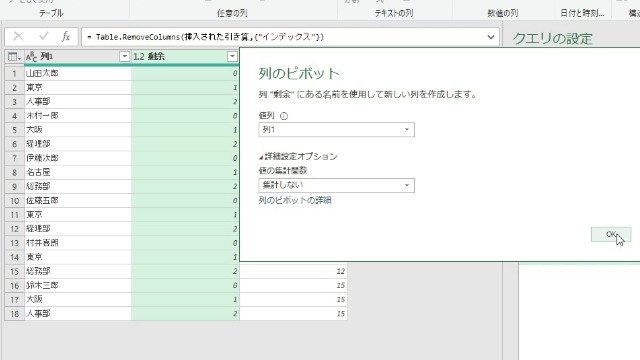Viewport: 640px width, 360px height.
Task: Open the 値の集計関数 dropdown showing 集計しない
Action: pyautogui.click(x=336, y=185)
